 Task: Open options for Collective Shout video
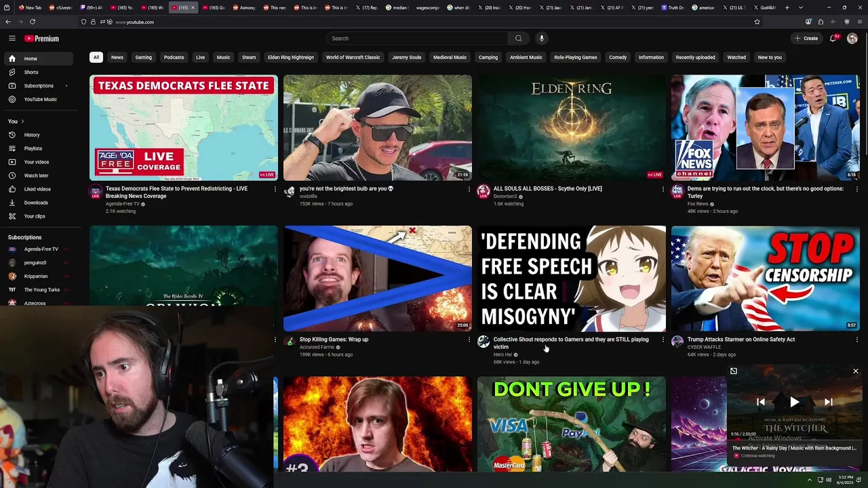click(x=663, y=340)
